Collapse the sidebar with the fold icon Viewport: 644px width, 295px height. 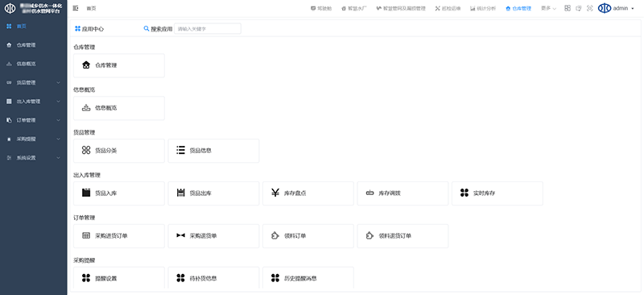(x=75, y=8)
